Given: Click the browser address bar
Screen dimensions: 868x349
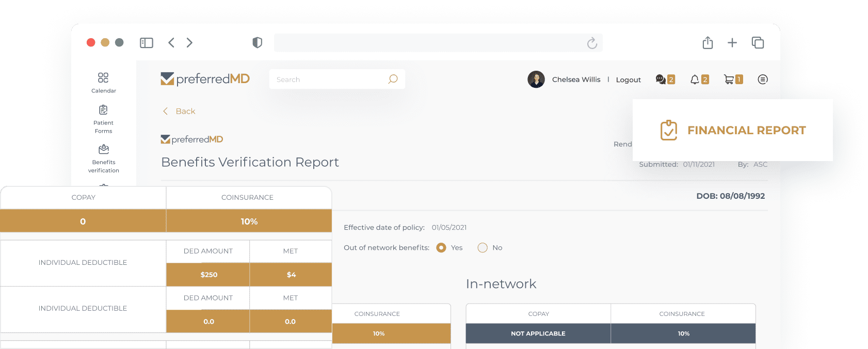Looking at the screenshot, I should [x=428, y=43].
